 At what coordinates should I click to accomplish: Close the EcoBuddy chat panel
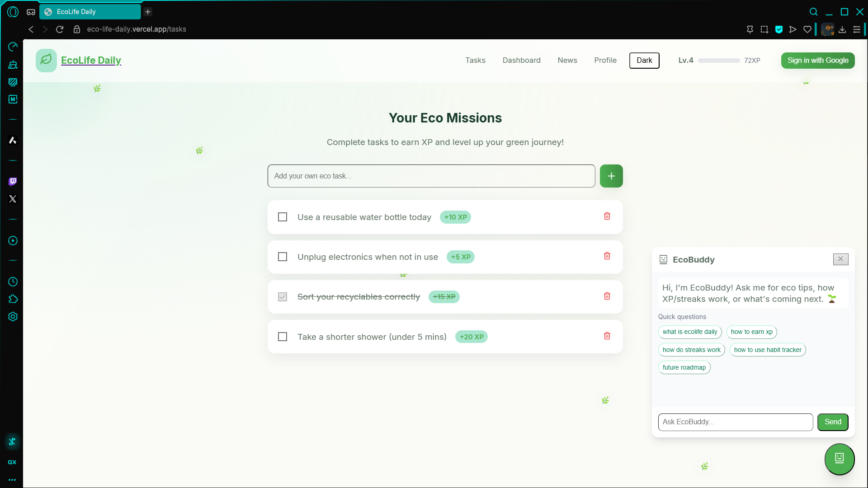pos(840,259)
